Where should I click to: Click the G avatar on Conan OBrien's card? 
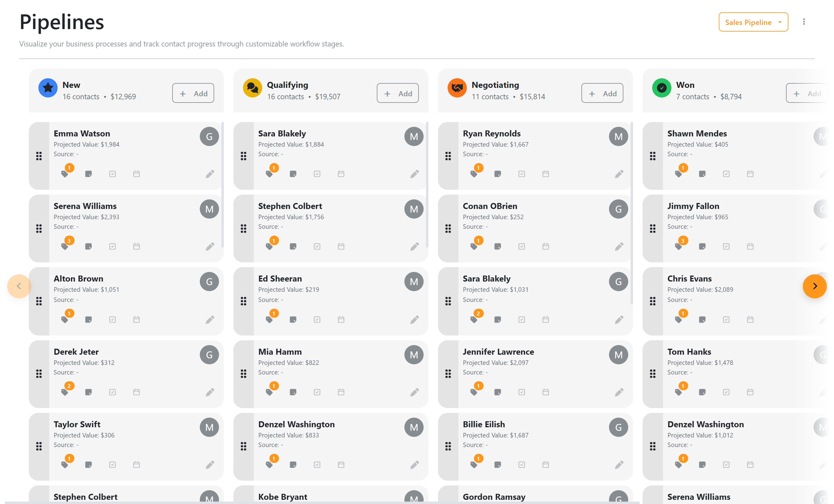[618, 209]
